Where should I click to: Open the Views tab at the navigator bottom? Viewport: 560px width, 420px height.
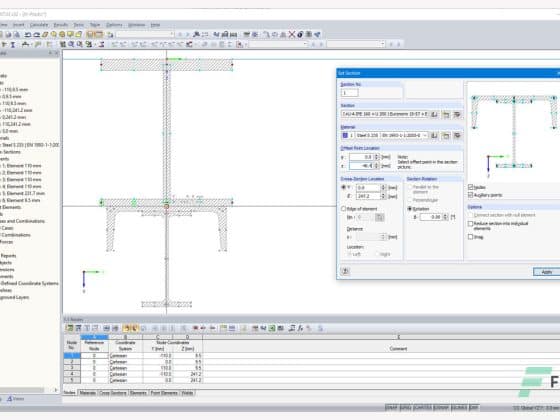[x=16, y=399]
